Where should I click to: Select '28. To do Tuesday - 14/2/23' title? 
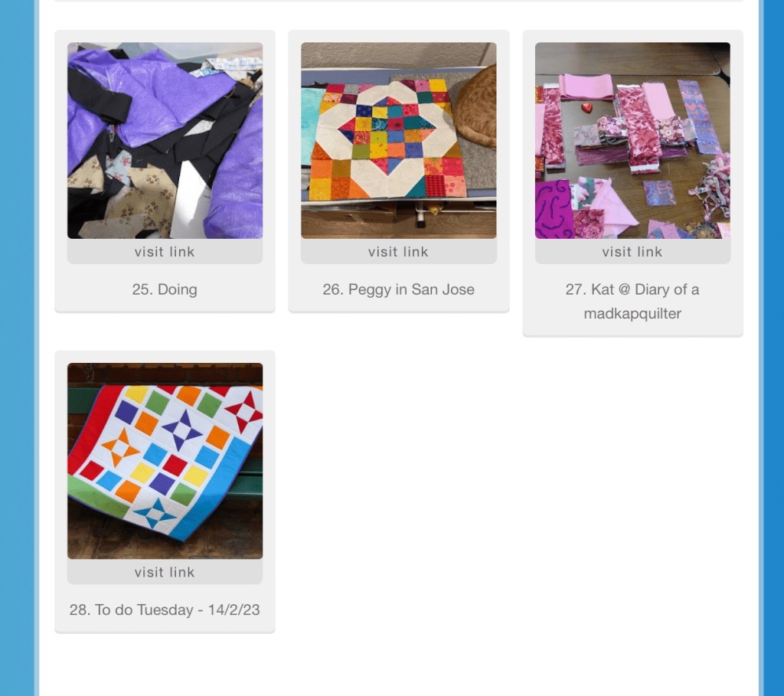pyautogui.click(x=165, y=610)
